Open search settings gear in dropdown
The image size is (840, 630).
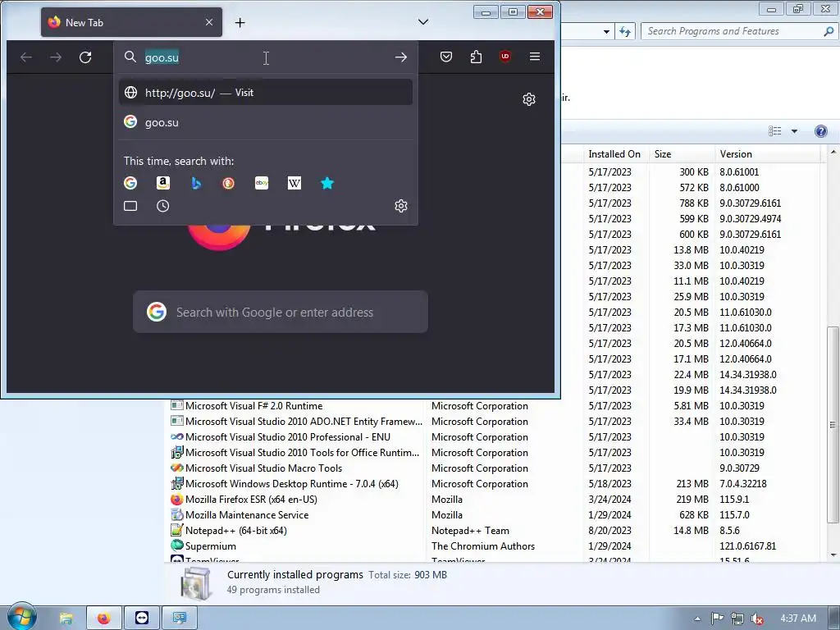tap(400, 206)
